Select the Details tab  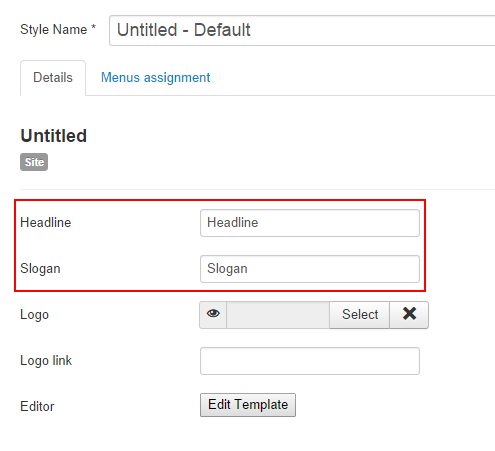coord(53,78)
